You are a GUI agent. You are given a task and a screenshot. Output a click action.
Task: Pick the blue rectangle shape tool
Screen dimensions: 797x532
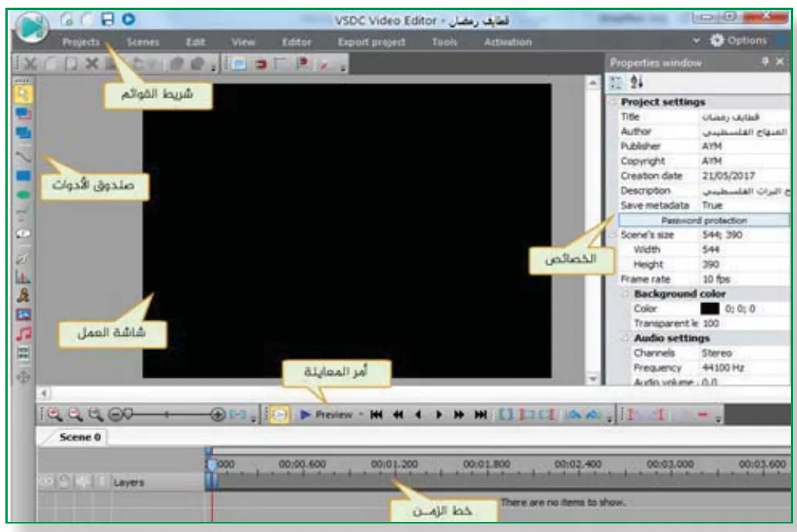[x=23, y=176]
